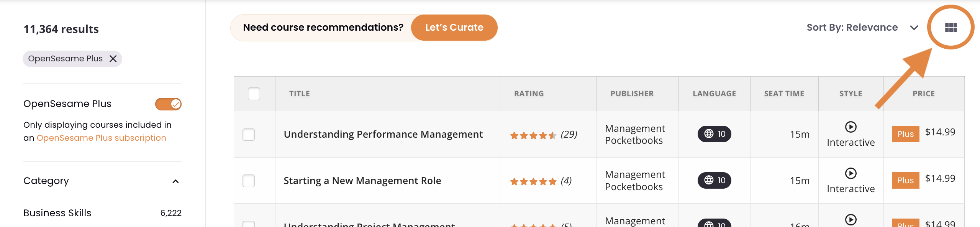This screenshot has height=227, width=980.
Task: Click the language globe badge for Starting a New Management Role
Action: tap(714, 180)
